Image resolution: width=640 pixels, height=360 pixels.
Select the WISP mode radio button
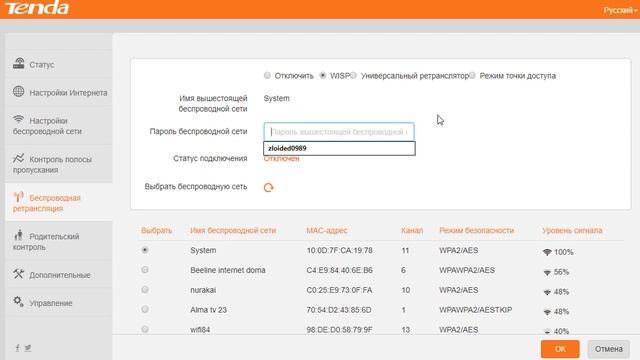pyautogui.click(x=323, y=76)
